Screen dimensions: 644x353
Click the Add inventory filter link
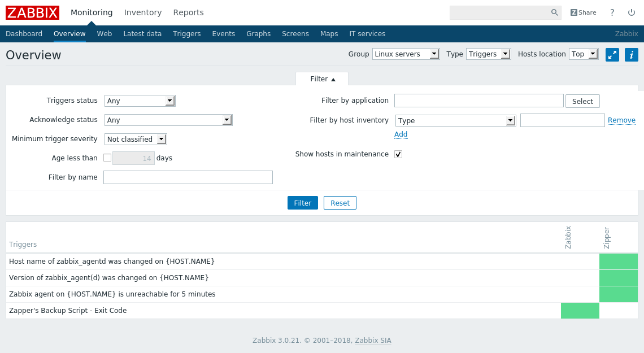click(401, 134)
